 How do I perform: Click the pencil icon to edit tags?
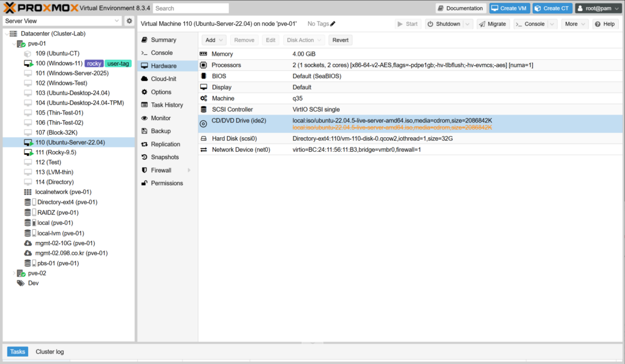333,24
